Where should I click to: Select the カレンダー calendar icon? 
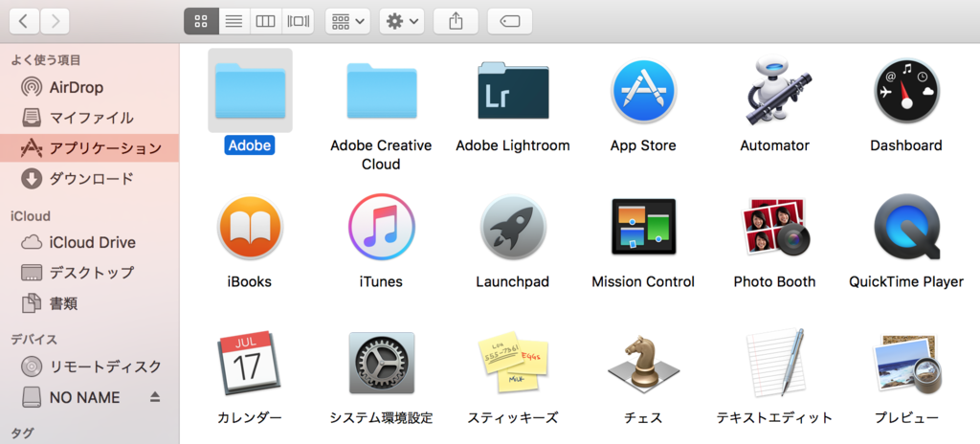tap(249, 364)
